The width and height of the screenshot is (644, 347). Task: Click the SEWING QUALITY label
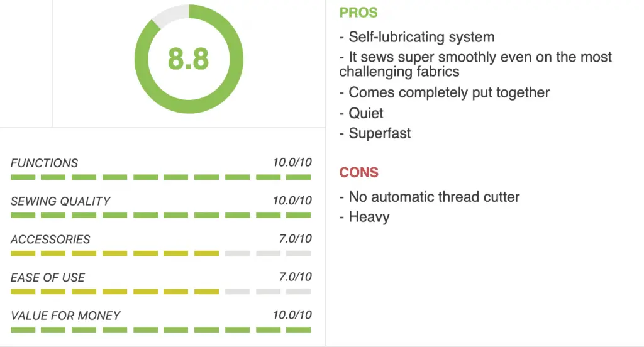[x=60, y=201]
